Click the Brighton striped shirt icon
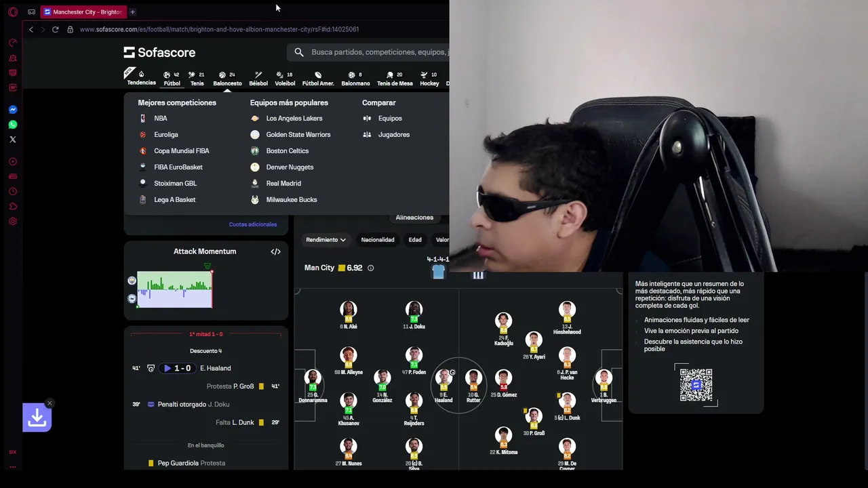Image resolution: width=868 pixels, height=488 pixels. pyautogui.click(x=478, y=273)
